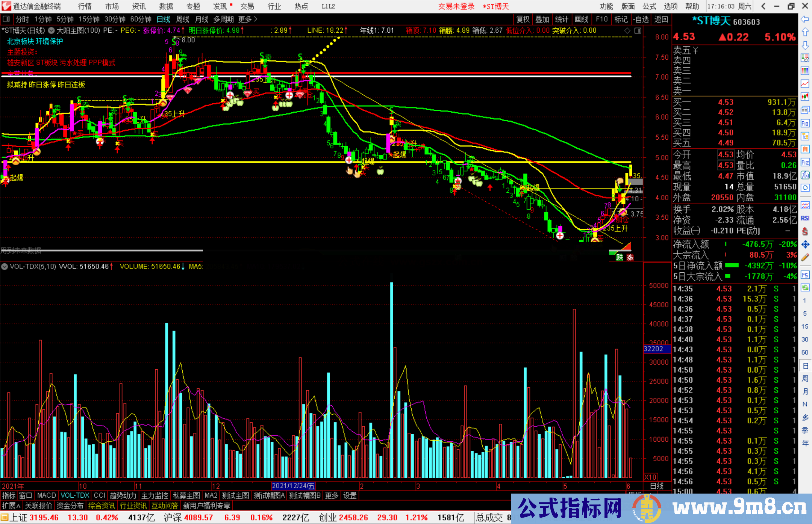The width and height of the screenshot is (812, 524).
Task: Click the F10 icon in right sidebar
Action: (805, 123)
